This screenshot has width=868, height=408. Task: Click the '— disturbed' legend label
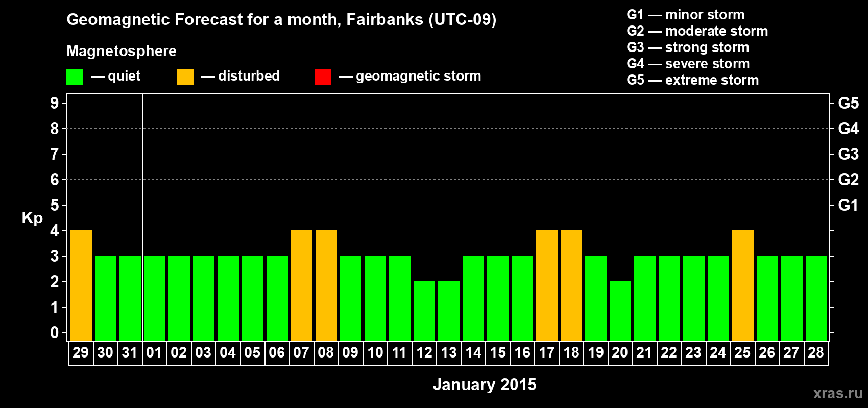240,76
